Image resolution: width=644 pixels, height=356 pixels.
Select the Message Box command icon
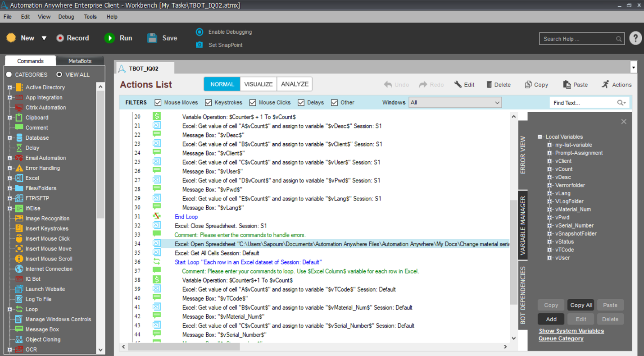pos(19,329)
